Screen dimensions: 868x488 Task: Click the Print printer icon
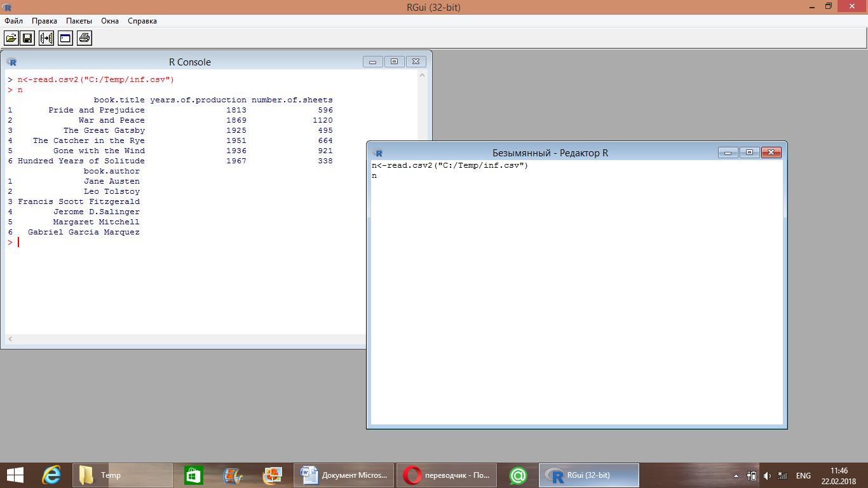(85, 38)
